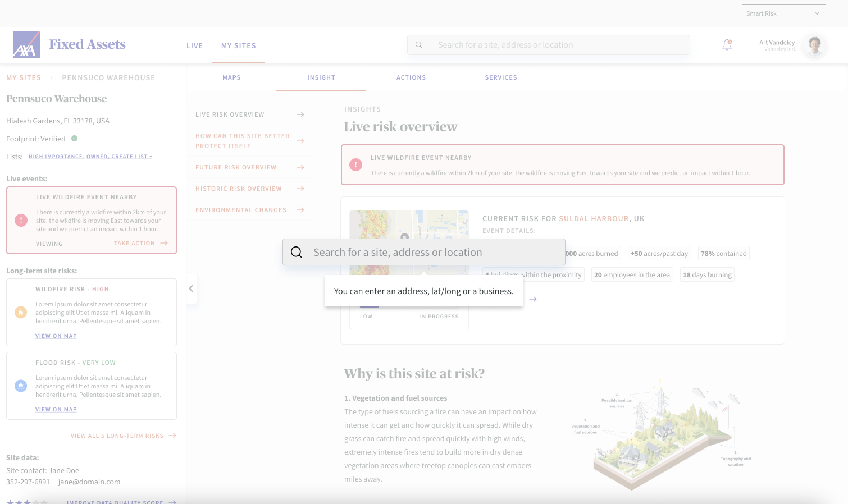Click the AXA logo in header
This screenshot has width=848, height=504.
pyautogui.click(x=26, y=45)
